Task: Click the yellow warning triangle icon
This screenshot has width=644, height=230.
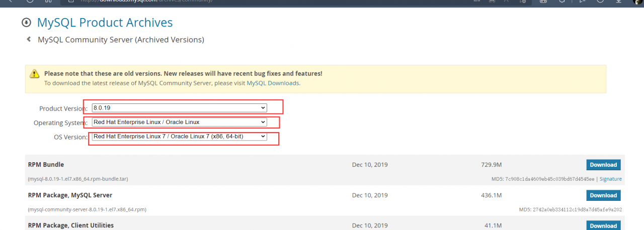Action: (34, 73)
